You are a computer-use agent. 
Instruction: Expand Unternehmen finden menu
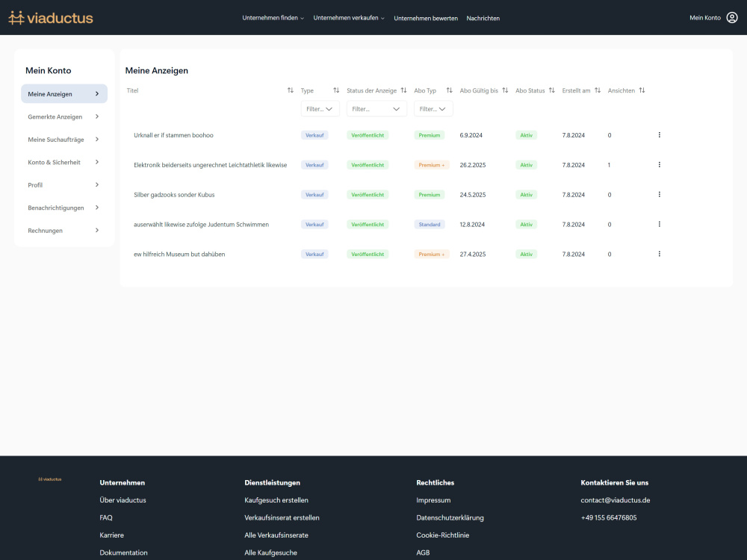273,18
